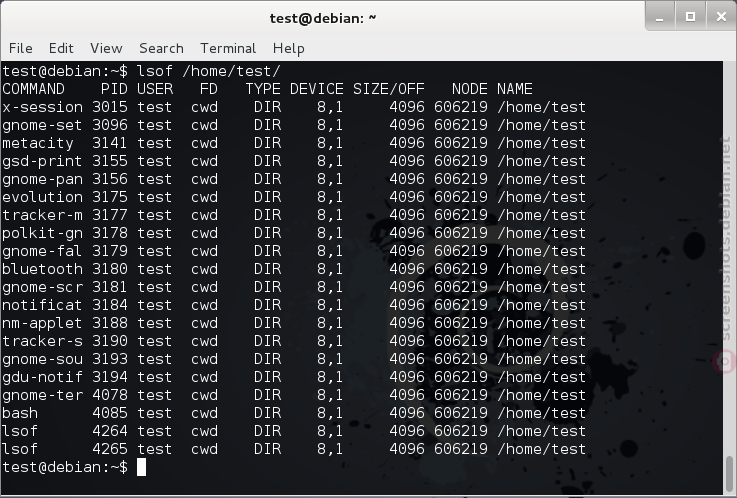Open the File menu
The height and width of the screenshot is (498, 737).
coord(21,48)
